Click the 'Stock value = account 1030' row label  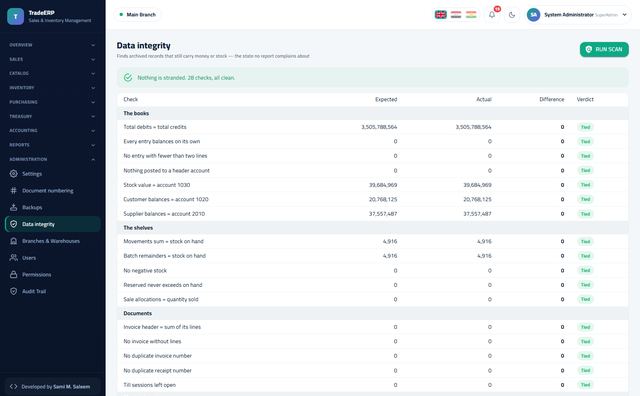[x=157, y=185]
